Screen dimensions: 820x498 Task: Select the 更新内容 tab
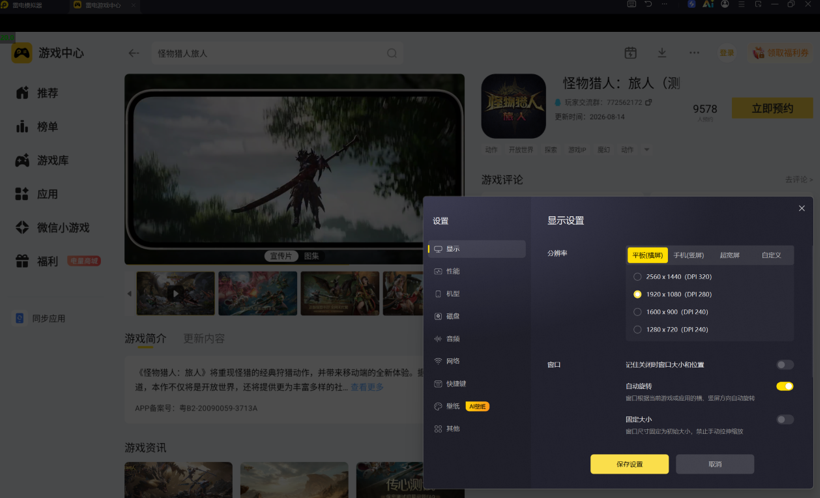(x=204, y=339)
